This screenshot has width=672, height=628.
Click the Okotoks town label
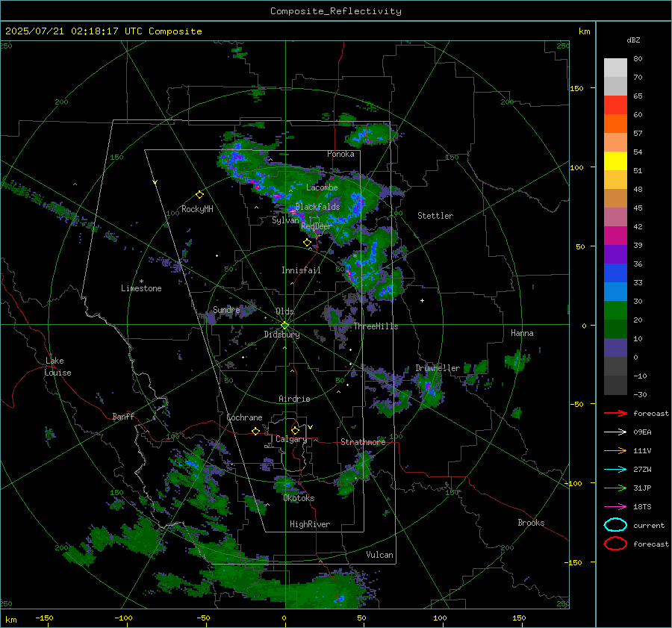coord(299,498)
